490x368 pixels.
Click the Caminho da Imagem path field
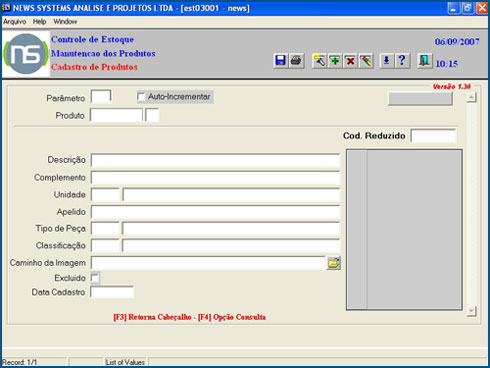click(208, 263)
